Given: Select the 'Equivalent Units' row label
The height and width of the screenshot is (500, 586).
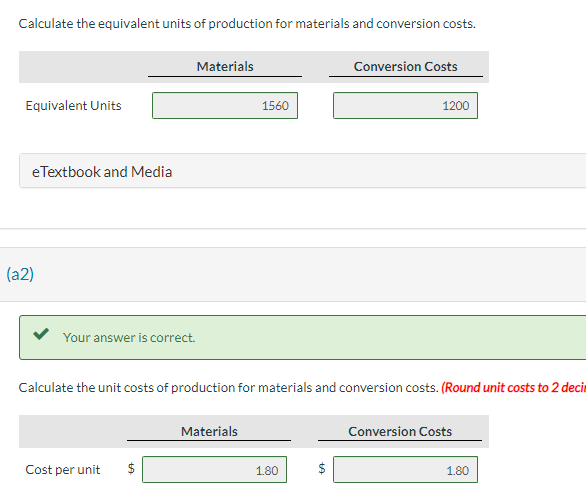Looking at the screenshot, I should (73, 106).
